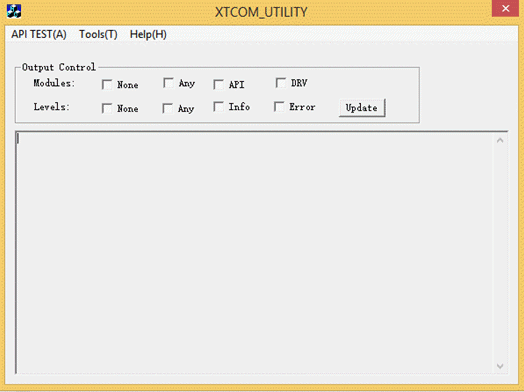
Task: Click inside the output log text area
Action: (255, 253)
